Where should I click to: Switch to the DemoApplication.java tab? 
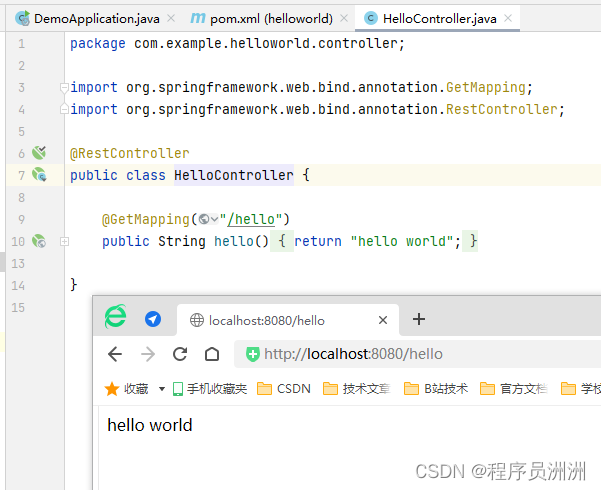click(x=87, y=18)
